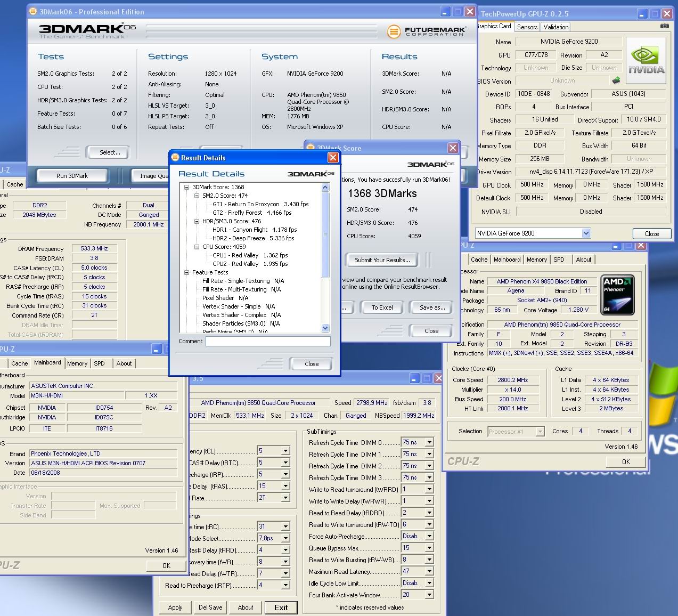Click Close button in GPU-Z window
Image resolution: width=678 pixels, height=616 pixels.
pyautogui.click(x=652, y=233)
